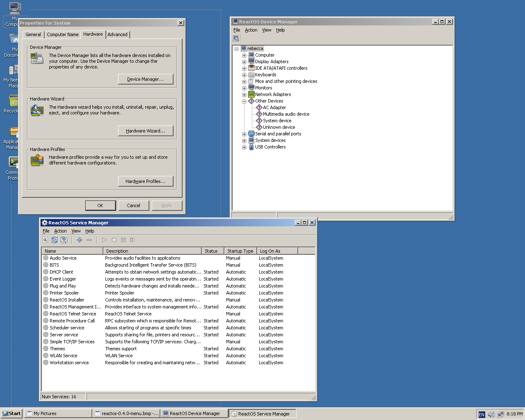
Task: Click the Device Manager toolbar properties icon
Action: pos(236,38)
